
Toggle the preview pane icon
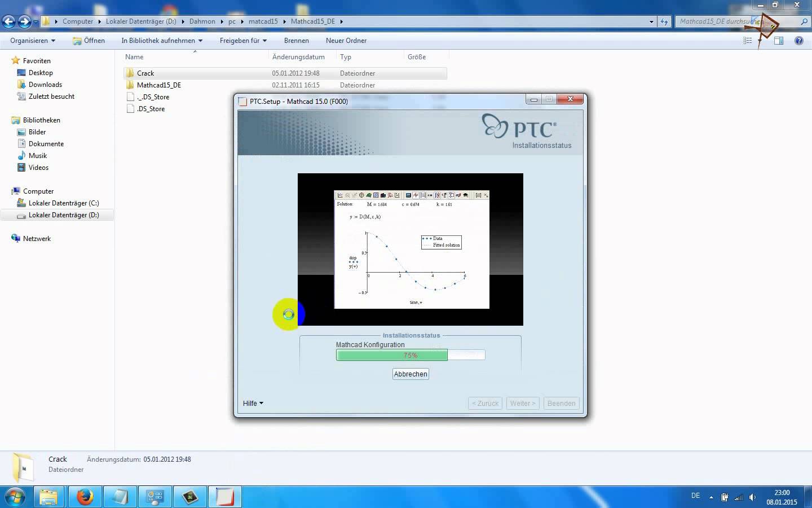pyautogui.click(x=779, y=41)
